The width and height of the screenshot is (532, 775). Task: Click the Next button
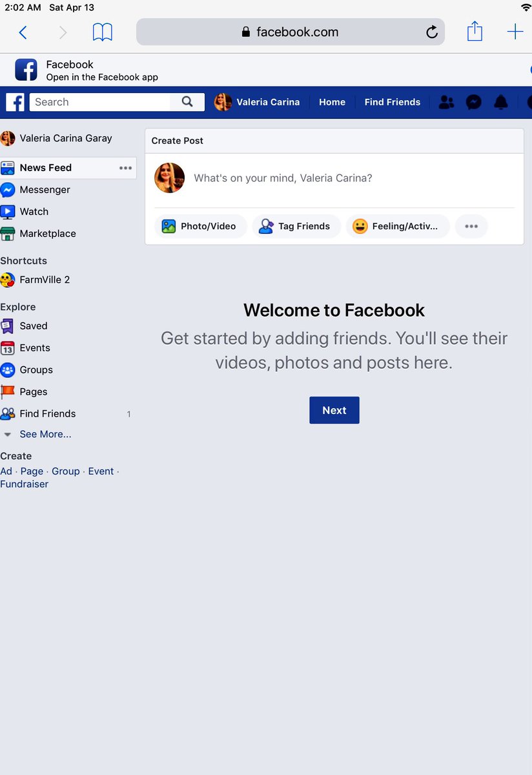click(334, 410)
